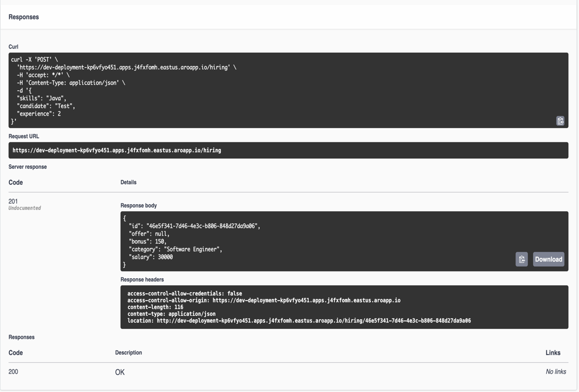The width and height of the screenshot is (579, 392).
Task: Click the curl -X 'POST' line
Action: 34,59
